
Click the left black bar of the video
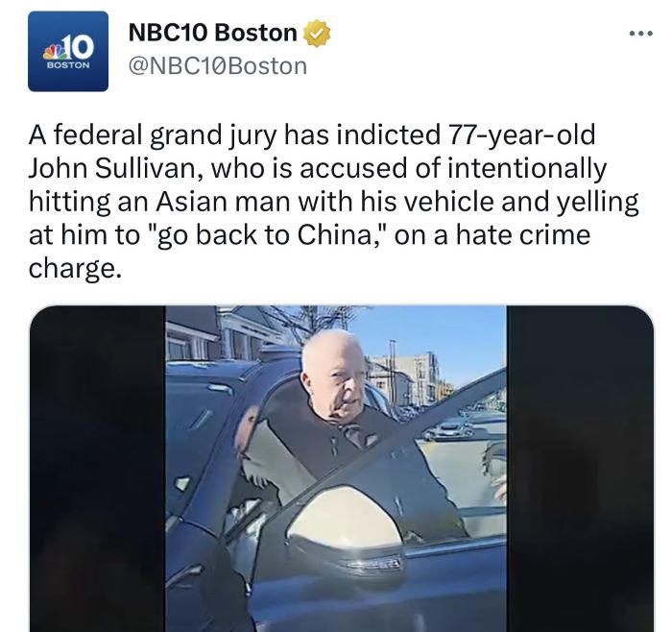(97, 469)
